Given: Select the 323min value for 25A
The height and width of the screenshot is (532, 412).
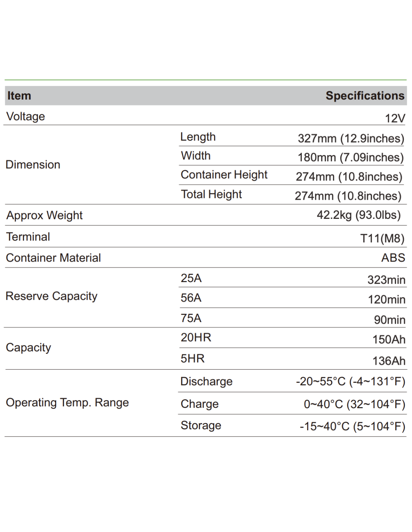Looking at the screenshot, I should click(386, 280).
